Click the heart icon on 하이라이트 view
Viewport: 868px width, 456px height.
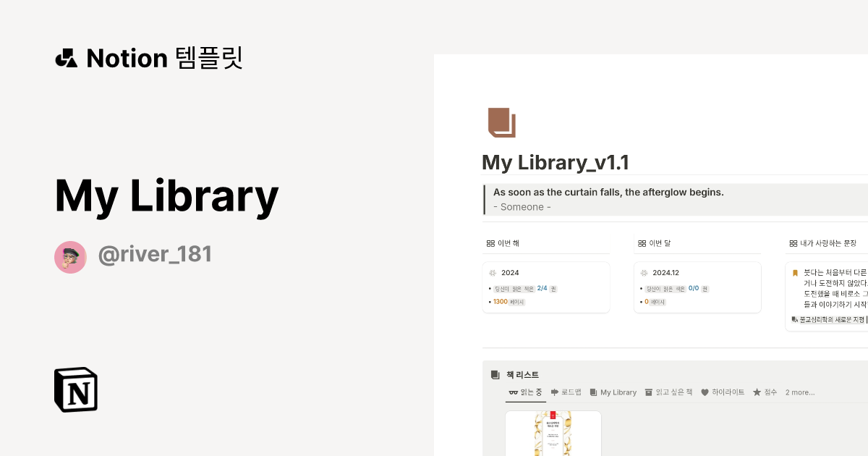705,392
